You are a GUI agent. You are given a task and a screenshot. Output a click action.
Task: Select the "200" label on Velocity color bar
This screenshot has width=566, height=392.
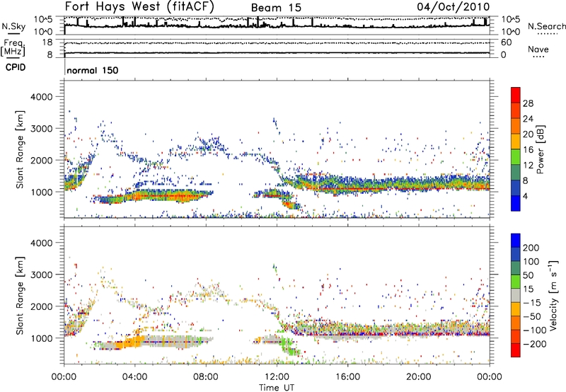pyautogui.click(x=531, y=248)
